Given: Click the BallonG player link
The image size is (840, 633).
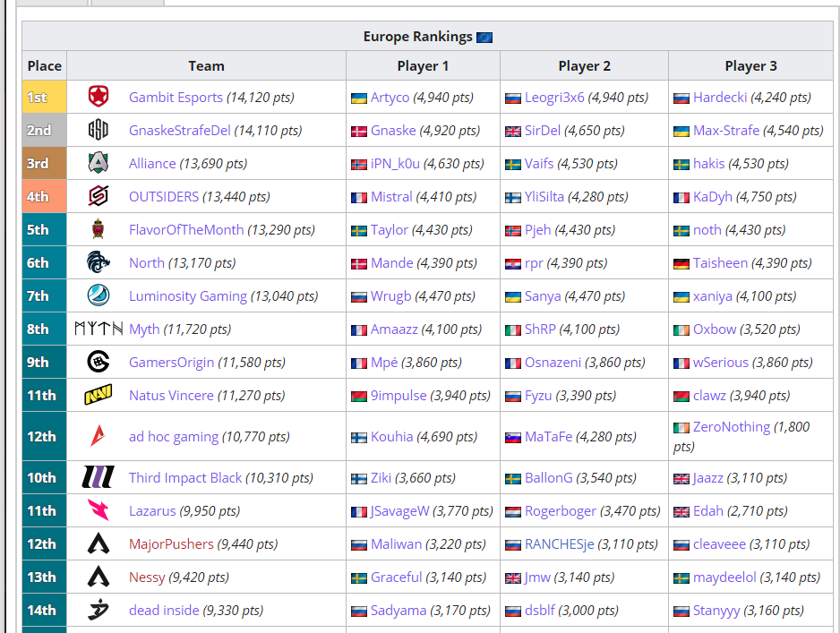Looking at the screenshot, I should 549,478.
